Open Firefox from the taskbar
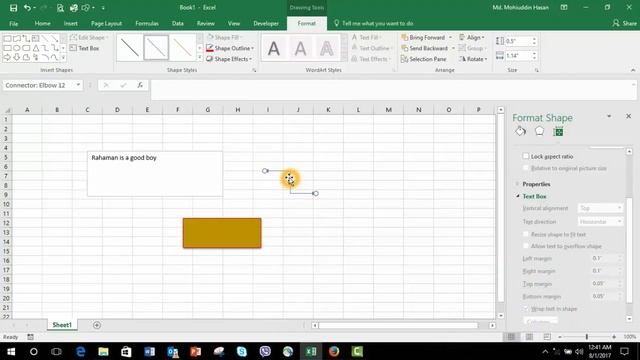Image resolution: width=640 pixels, height=360 pixels. tap(334, 351)
